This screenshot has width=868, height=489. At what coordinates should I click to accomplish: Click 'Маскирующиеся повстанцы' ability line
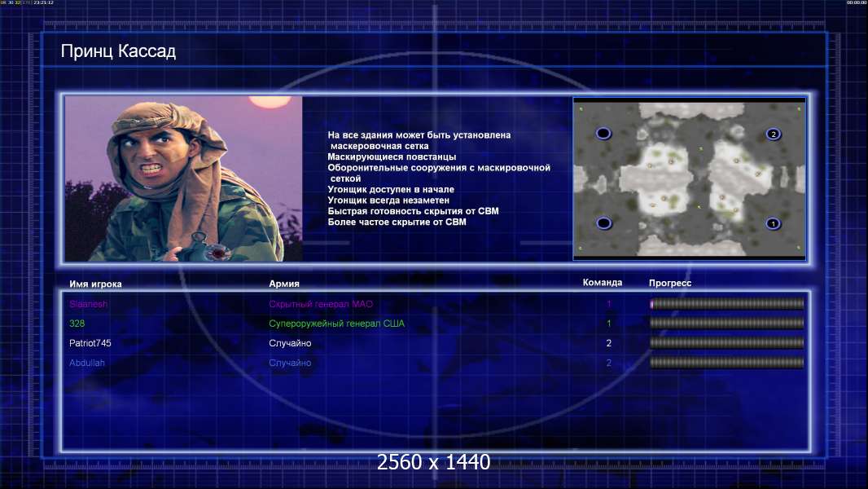coord(392,156)
